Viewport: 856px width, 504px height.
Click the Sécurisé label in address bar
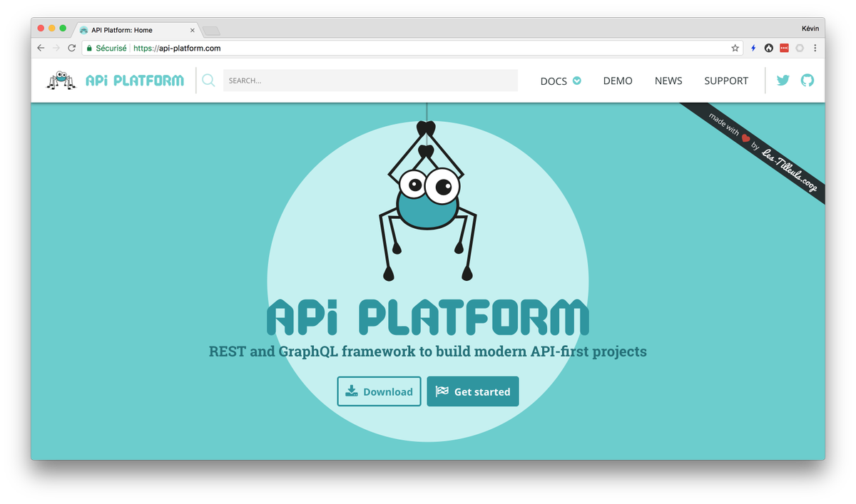tap(111, 48)
